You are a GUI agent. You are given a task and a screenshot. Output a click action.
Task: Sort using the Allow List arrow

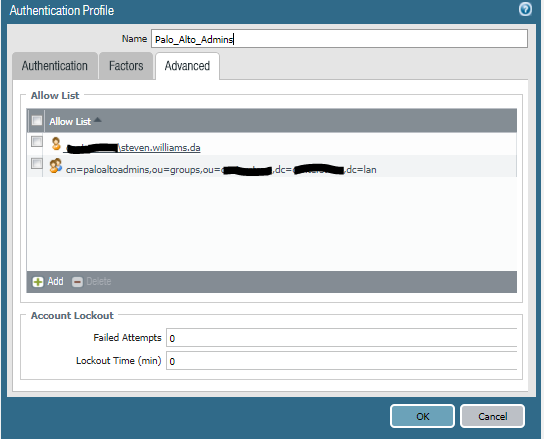tap(97, 120)
